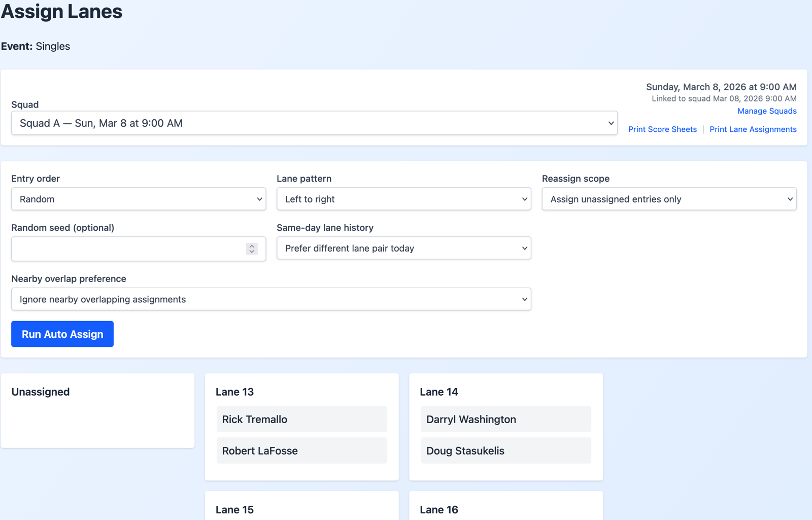This screenshot has height=520, width=812.
Task: Open the Squad dropdown
Action: (x=314, y=123)
